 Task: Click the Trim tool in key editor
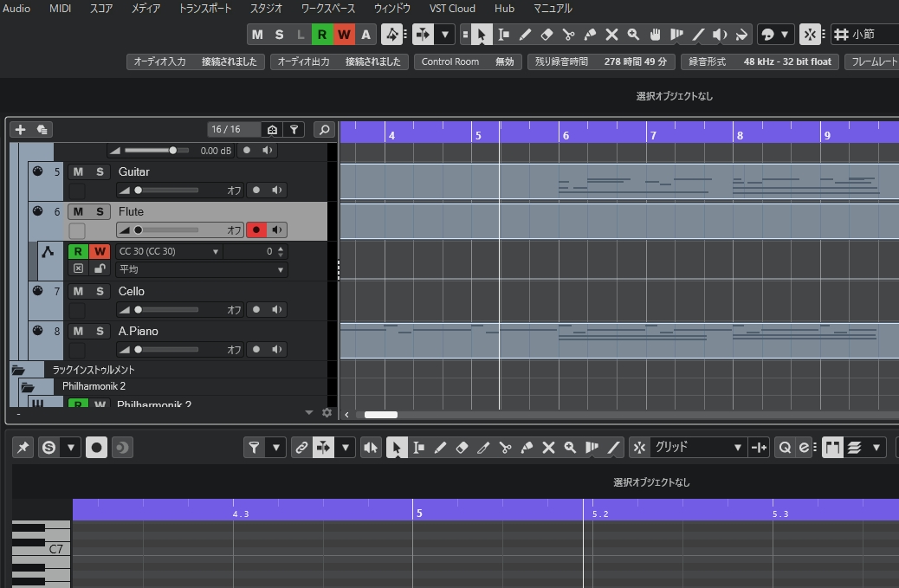click(x=483, y=448)
